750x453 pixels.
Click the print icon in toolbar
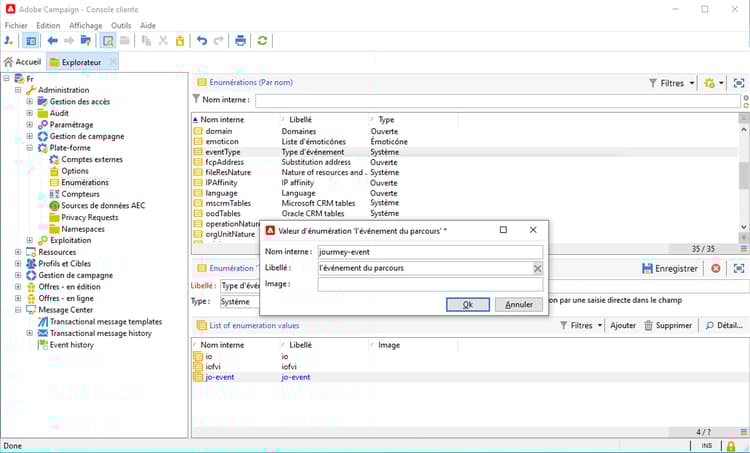(x=240, y=41)
